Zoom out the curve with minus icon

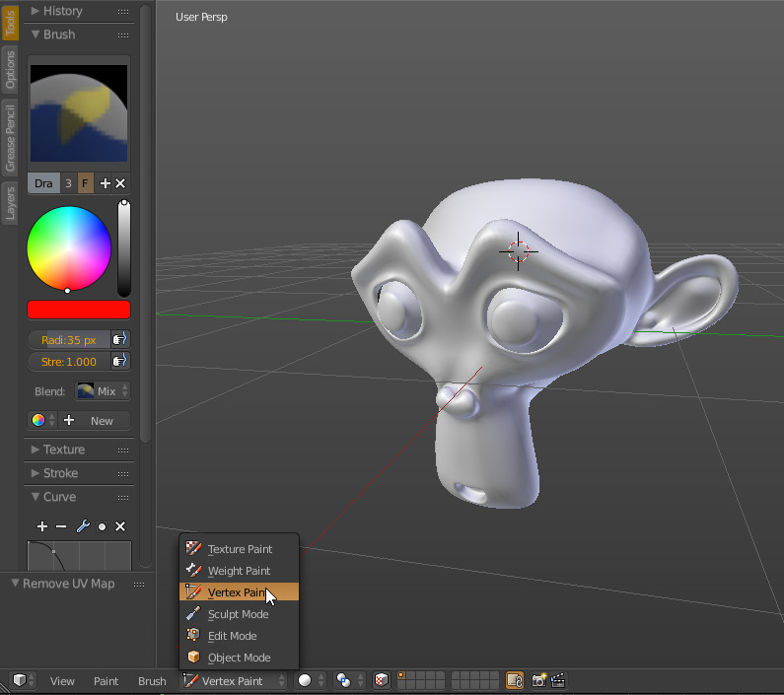coord(61,526)
